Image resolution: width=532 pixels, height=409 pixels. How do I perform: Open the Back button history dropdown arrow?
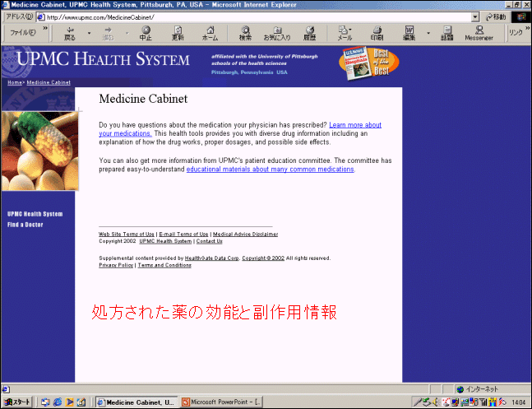click(90, 34)
